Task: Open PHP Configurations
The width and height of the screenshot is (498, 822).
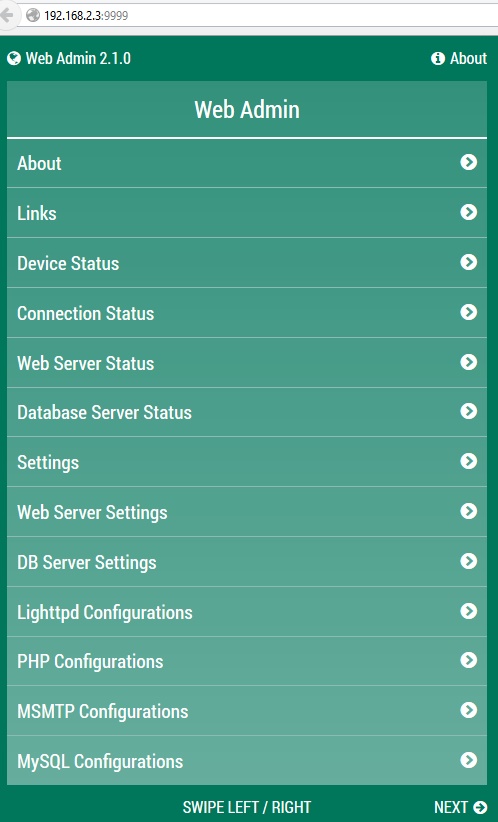Action: coord(247,662)
